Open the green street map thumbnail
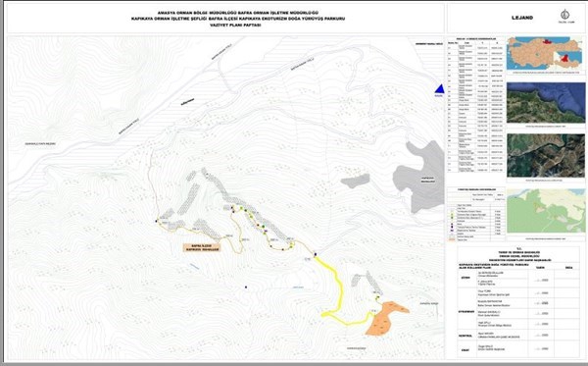Screen dimensions: 588x366 (546, 211)
